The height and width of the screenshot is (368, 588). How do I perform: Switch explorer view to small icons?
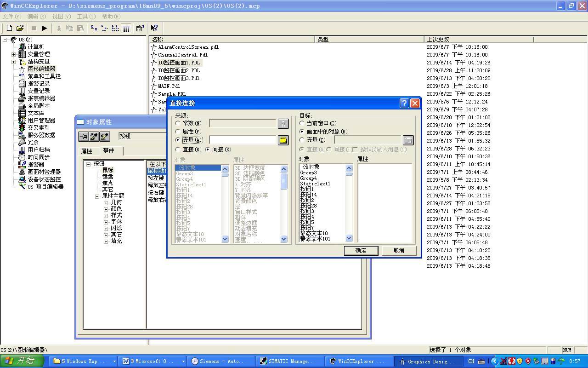[105, 28]
